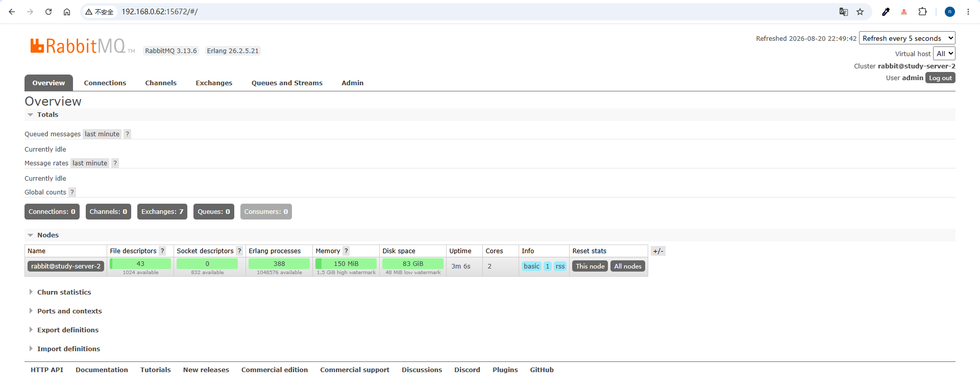Image resolution: width=980 pixels, height=390 pixels.
Task: Click the browser home icon
Action: click(67, 12)
